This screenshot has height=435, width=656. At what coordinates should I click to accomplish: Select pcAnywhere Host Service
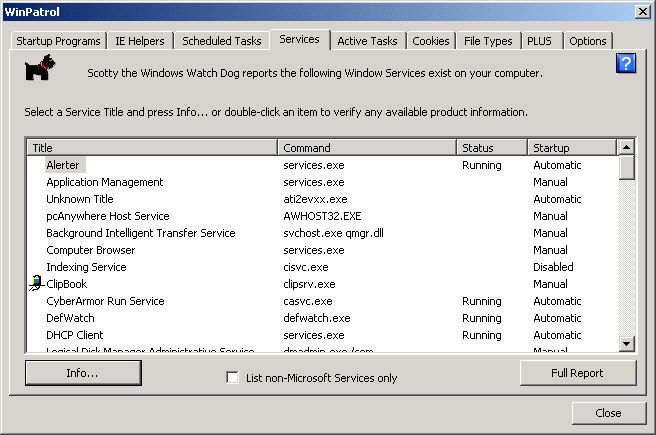coord(108,216)
